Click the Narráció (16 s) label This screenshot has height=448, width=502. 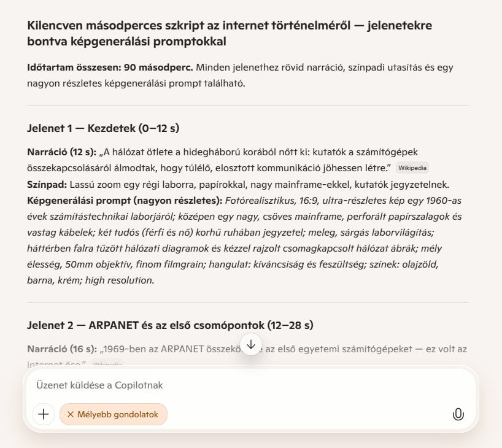pyautogui.click(x=61, y=349)
